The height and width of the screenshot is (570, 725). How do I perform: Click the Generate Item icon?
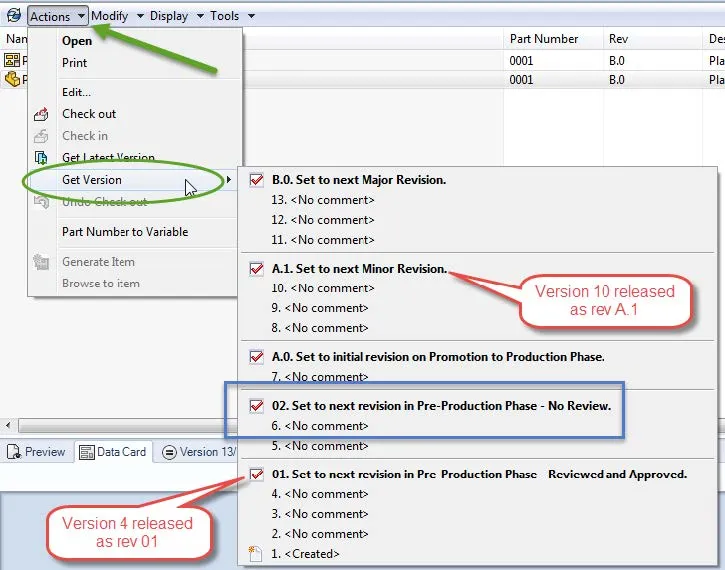tap(41, 262)
